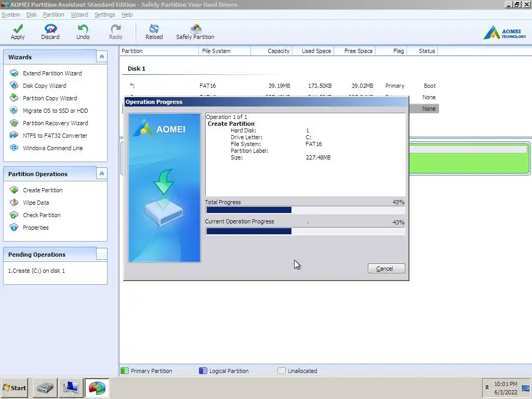532x399 pixels.
Task: Launch the Disk Copy Wizard icon
Action: point(14,86)
